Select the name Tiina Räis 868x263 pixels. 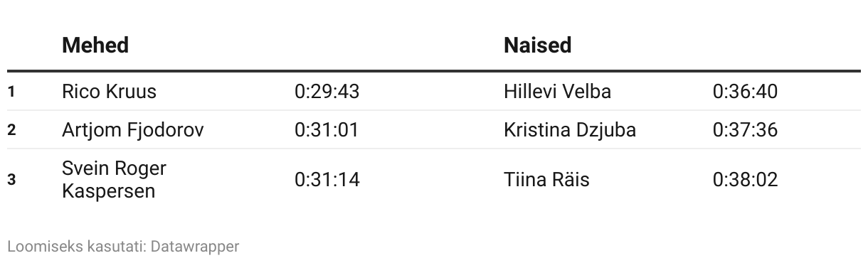(546, 180)
